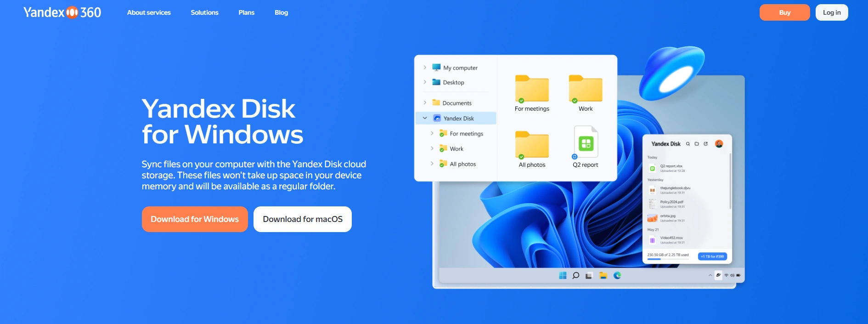Open File Explorer from the taskbar
Viewport: 868px width, 324px height.
(603, 275)
